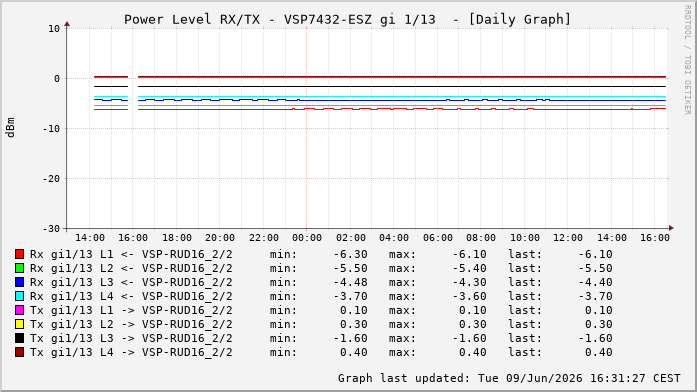Click the 18:00 time axis label
697x392 pixels.
pyautogui.click(x=176, y=238)
